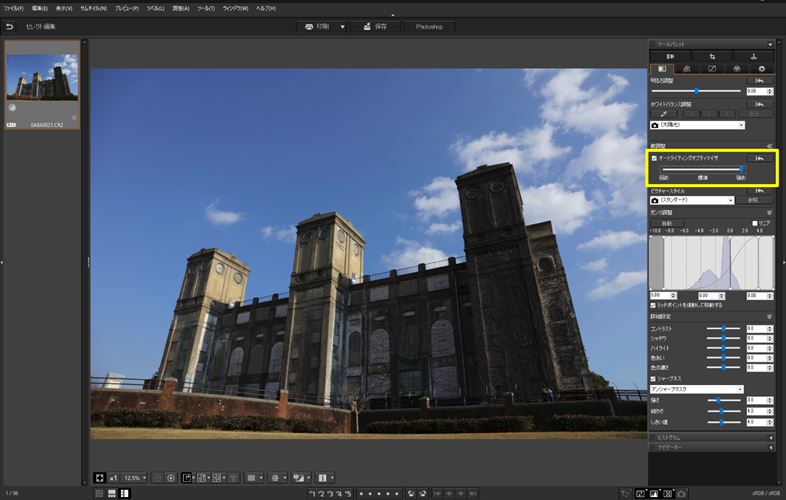Collapse the gradation adjustment section
The width and height of the screenshot is (786, 500).
769,146
